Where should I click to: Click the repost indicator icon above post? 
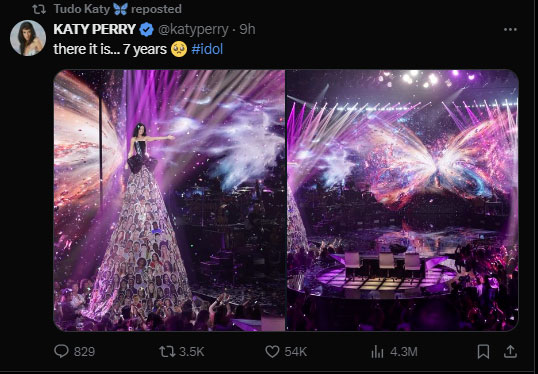coord(39,9)
